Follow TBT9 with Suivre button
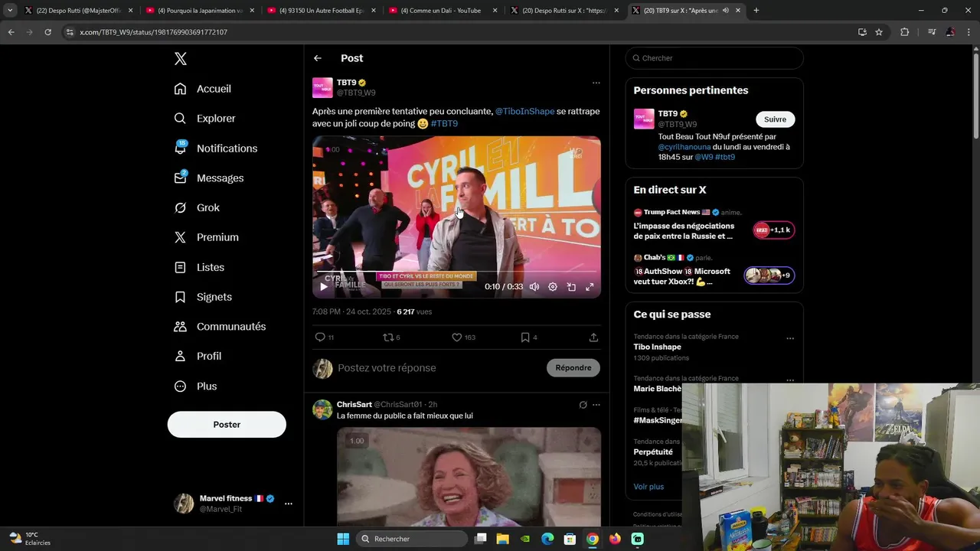Viewport: 980px width, 551px height. 775,119
